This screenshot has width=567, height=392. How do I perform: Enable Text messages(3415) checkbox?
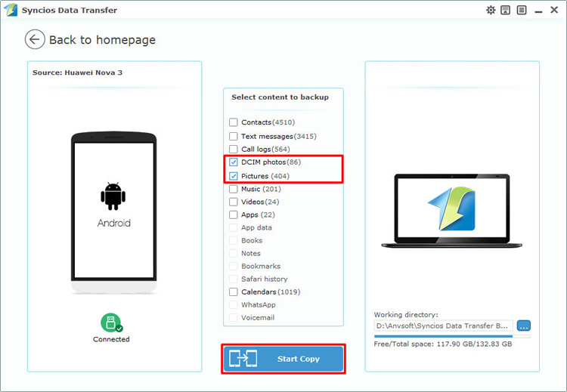pos(234,136)
